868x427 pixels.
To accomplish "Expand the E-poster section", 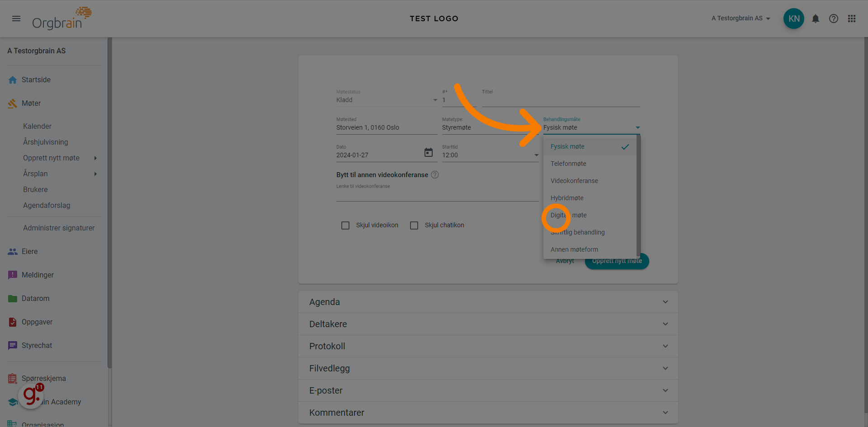I will tap(488, 390).
